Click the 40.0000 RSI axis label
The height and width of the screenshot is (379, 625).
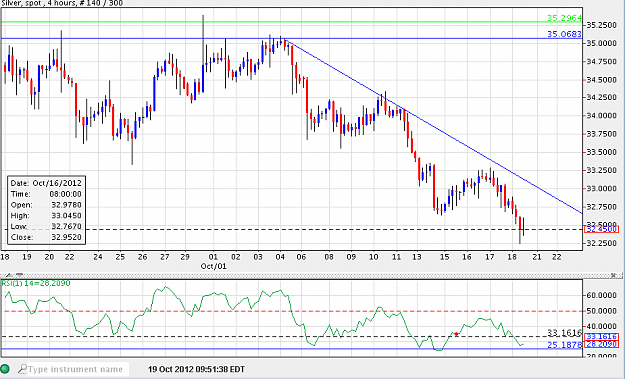click(x=601, y=327)
